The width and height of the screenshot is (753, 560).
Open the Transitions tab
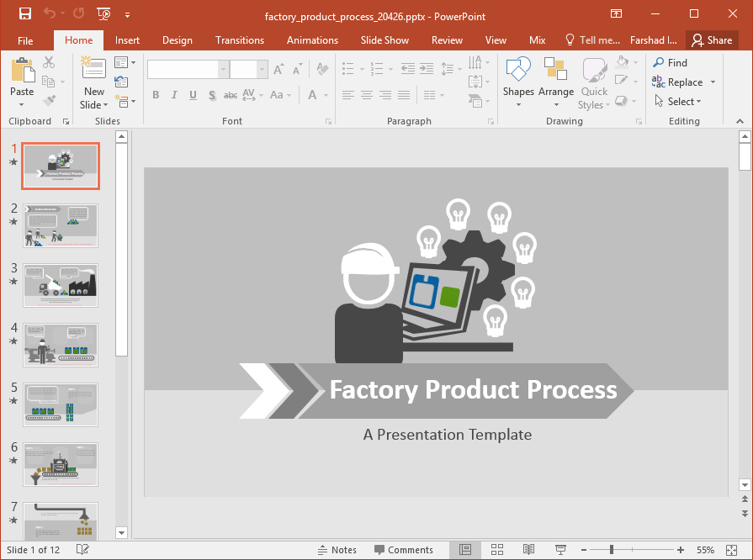click(239, 40)
